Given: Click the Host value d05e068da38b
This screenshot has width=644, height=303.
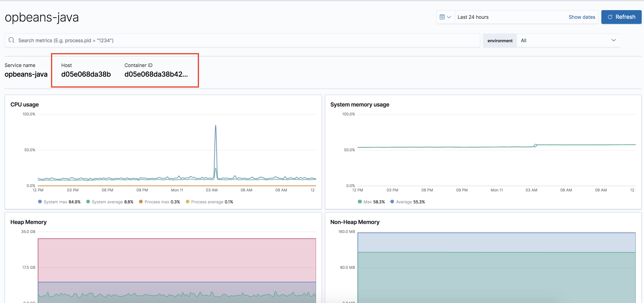Looking at the screenshot, I should (86, 74).
